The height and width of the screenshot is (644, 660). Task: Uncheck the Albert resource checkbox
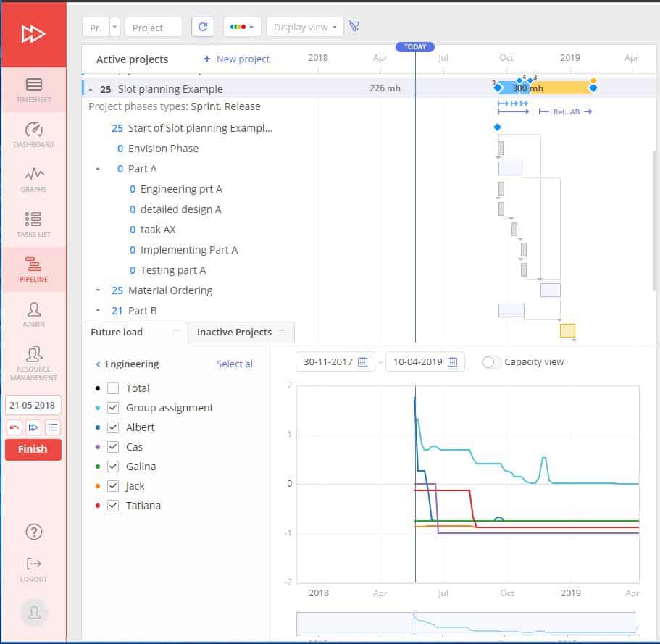point(113,427)
